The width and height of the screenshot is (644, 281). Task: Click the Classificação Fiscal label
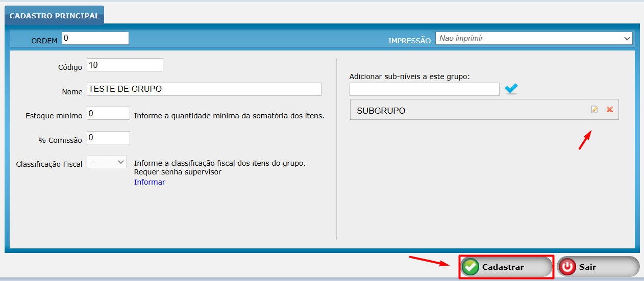click(x=49, y=164)
